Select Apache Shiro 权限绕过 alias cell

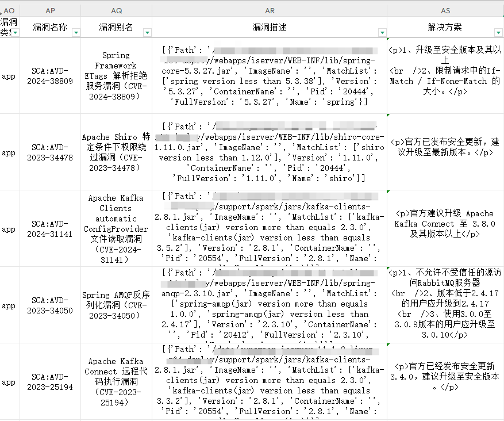116,152
